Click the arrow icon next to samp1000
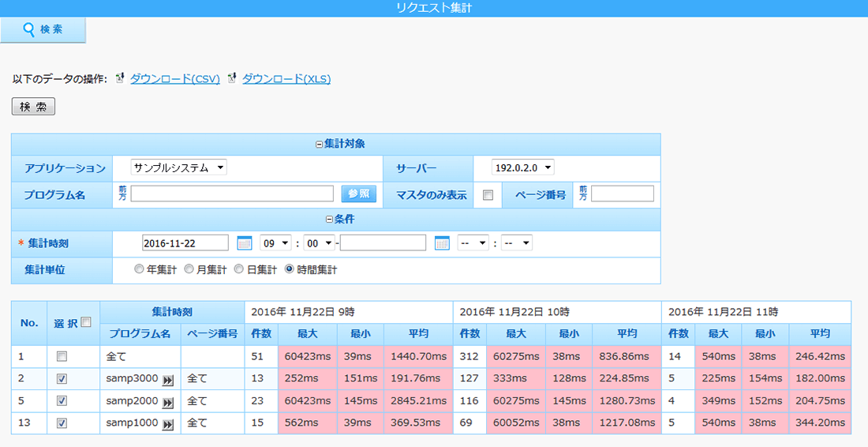Image resolution: width=868 pixels, height=447 pixels. point(168,424)
